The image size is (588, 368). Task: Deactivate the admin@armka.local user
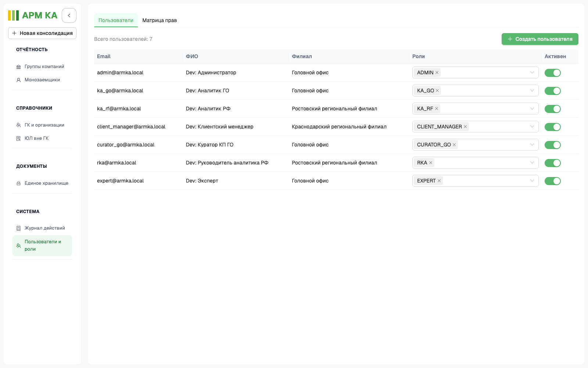[552, 73]
